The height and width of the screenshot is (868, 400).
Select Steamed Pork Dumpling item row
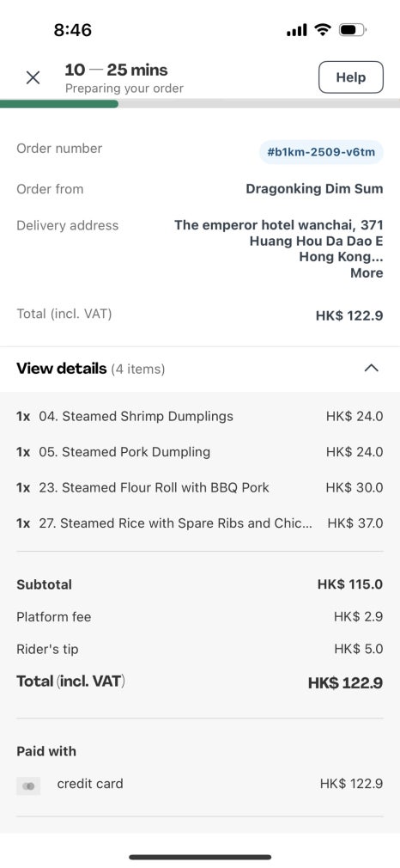200,452
